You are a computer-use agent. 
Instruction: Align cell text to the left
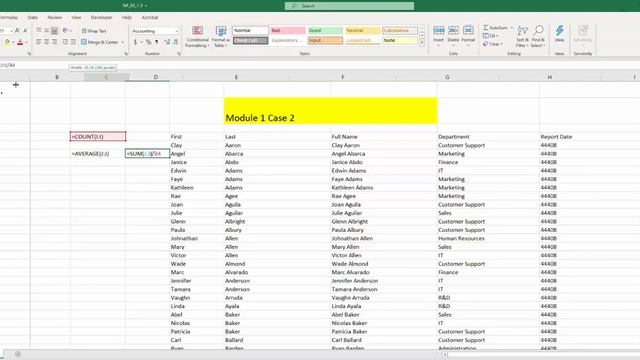point(38,42)
